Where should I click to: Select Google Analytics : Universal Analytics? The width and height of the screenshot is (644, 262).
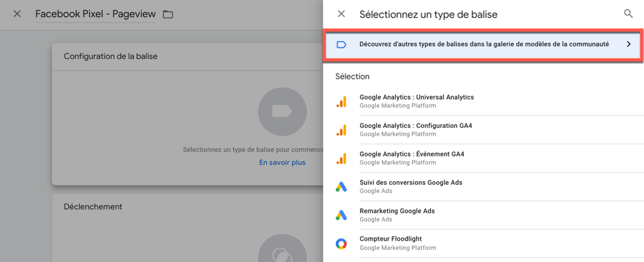point(416,97)
